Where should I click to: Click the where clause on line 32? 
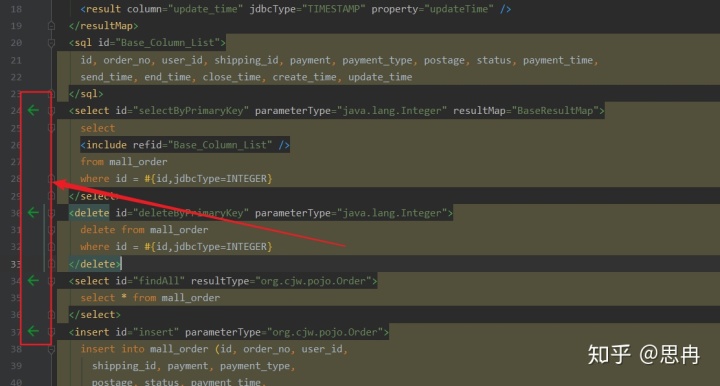[x=176, y=247]
